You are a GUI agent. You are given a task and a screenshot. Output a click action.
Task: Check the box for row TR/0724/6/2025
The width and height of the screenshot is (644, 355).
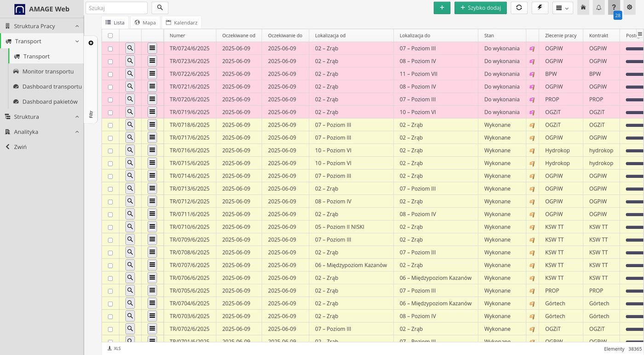pyautogui.click(x=110, y=49)
